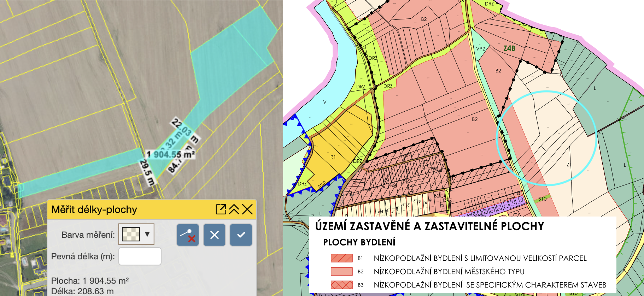The image size is (644, 296).
Task: Focus the Pevná délka (m) input field
Action: (140, 256)
